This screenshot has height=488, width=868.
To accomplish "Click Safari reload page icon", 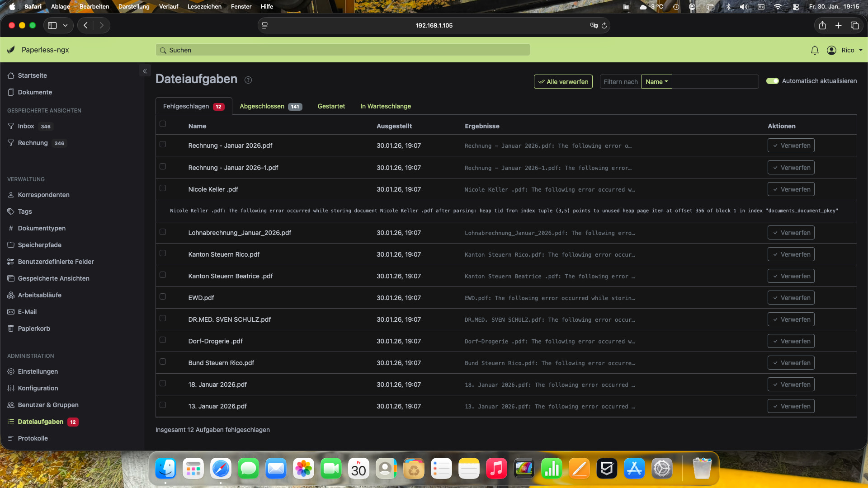I will point(604,25).
